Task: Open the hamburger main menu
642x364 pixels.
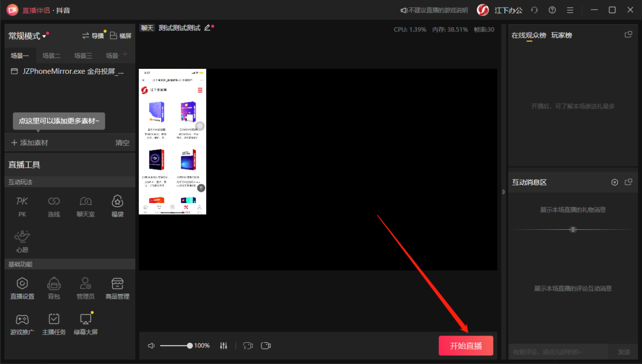Action: [570, 10]
